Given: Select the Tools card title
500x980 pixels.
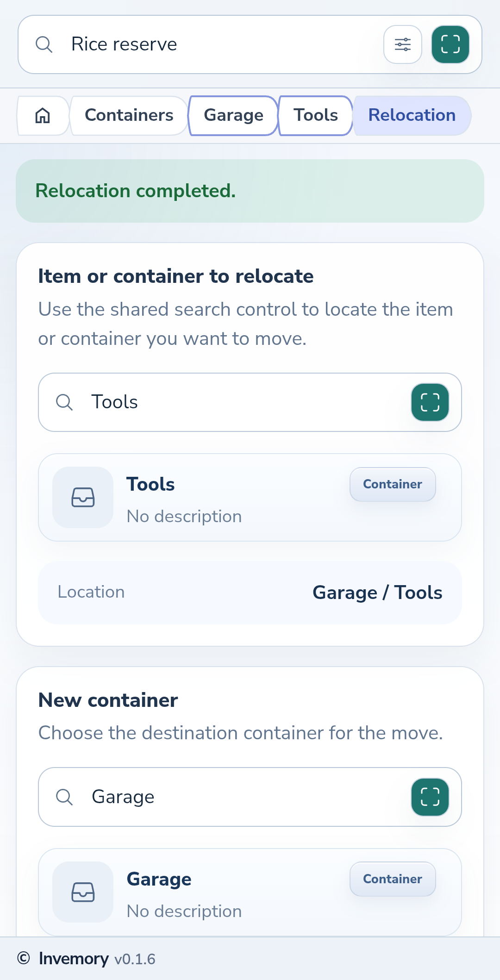Looking at the screenshot, I should [150, 484].
